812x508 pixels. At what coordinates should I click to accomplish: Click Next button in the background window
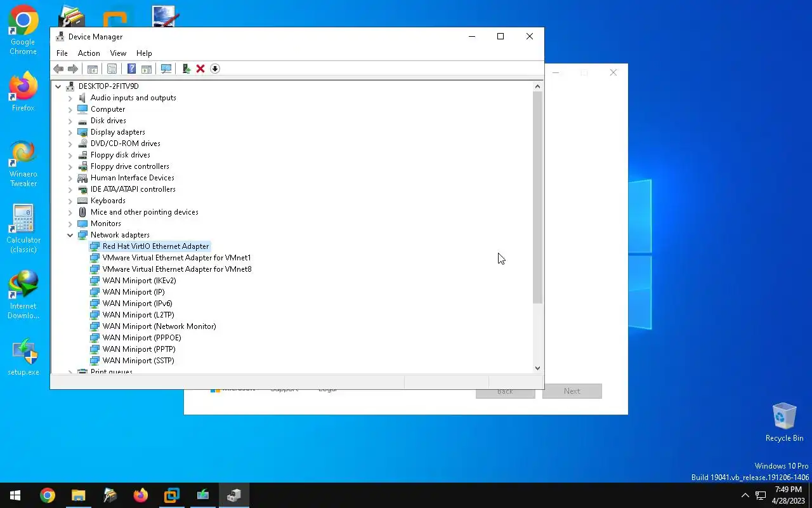572,391
